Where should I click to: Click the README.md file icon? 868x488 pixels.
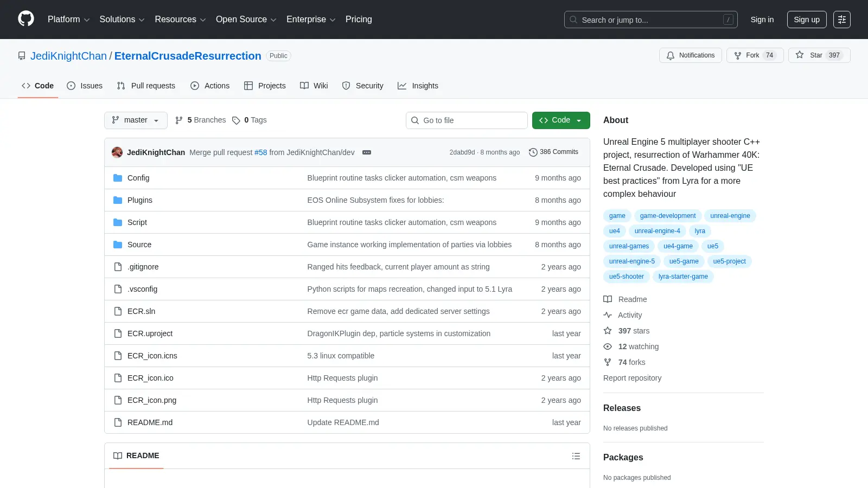(118, 422)
